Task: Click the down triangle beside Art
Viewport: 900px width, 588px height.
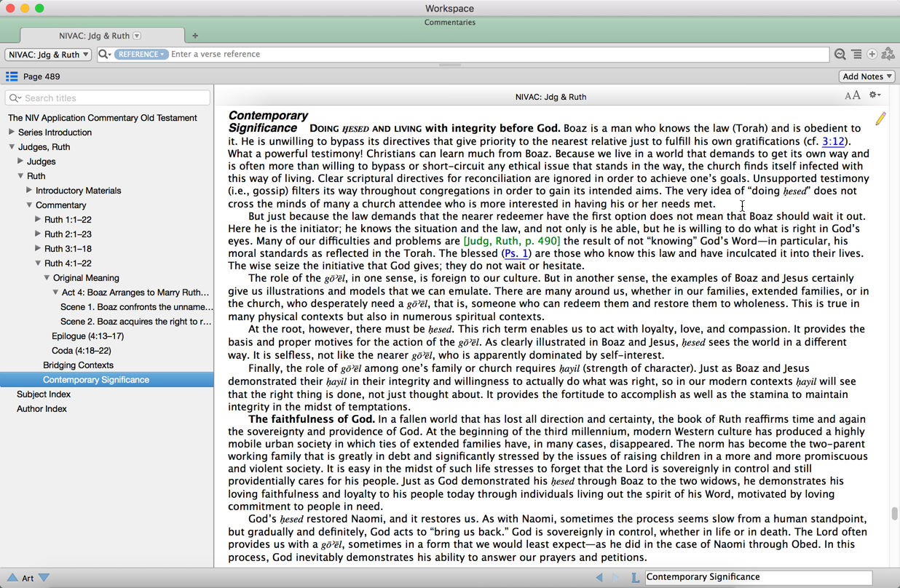Action: click(44, 578)
